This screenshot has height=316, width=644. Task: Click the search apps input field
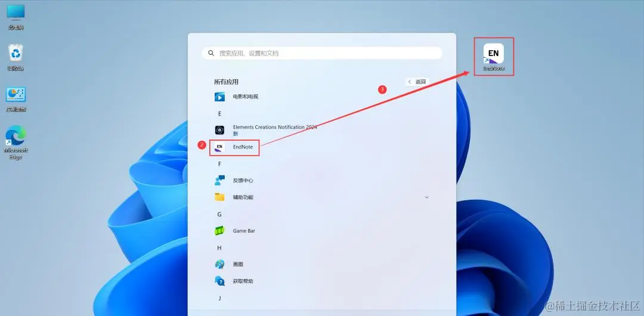point(322,53)
